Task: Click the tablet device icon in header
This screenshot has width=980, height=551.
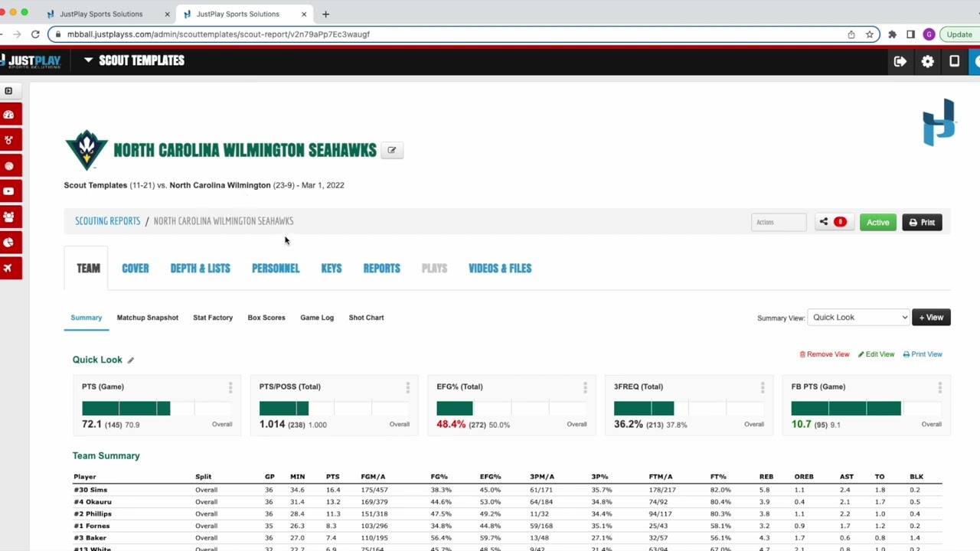Action: pyautogui.click(x=954, y=61)
